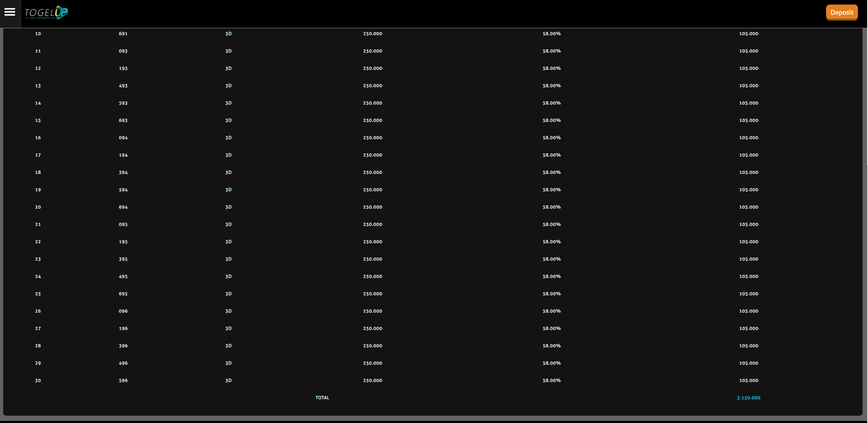This screenshot has width=868, height=423.
Task: Click total amount 3.150.000
Action: (749, 398)
